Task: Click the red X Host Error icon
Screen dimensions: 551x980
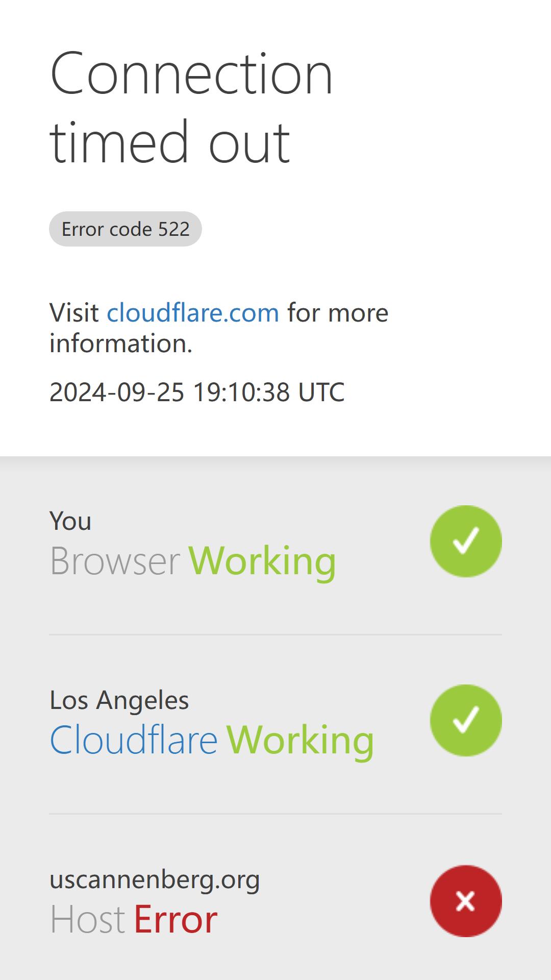Action: coord(466,901)
